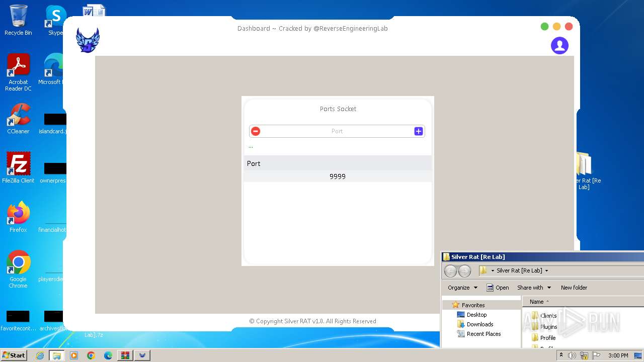Click the WinRAR taskbar icon
This screenshot has height=362, width=644.
125,355
